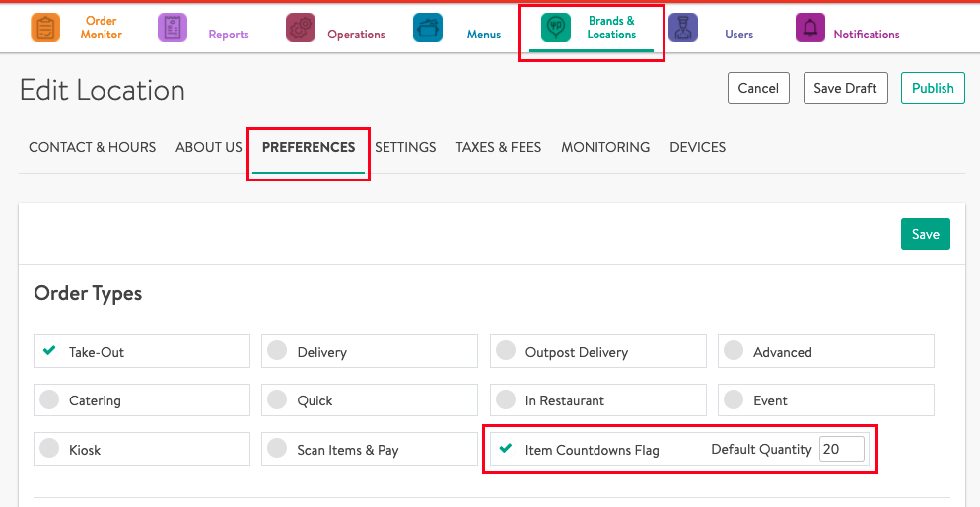The height and width of the screenshot is (507, 980).
Task: Enable the Delivery order type
Action: tap(278, 351)
